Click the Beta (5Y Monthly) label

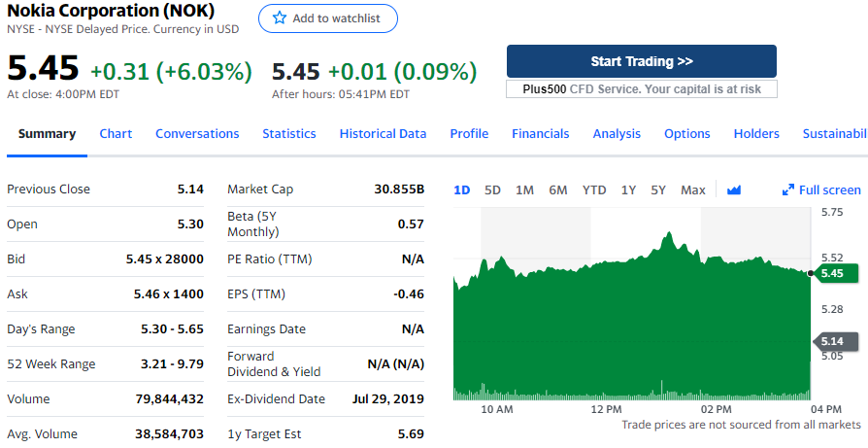click(253, 224)
